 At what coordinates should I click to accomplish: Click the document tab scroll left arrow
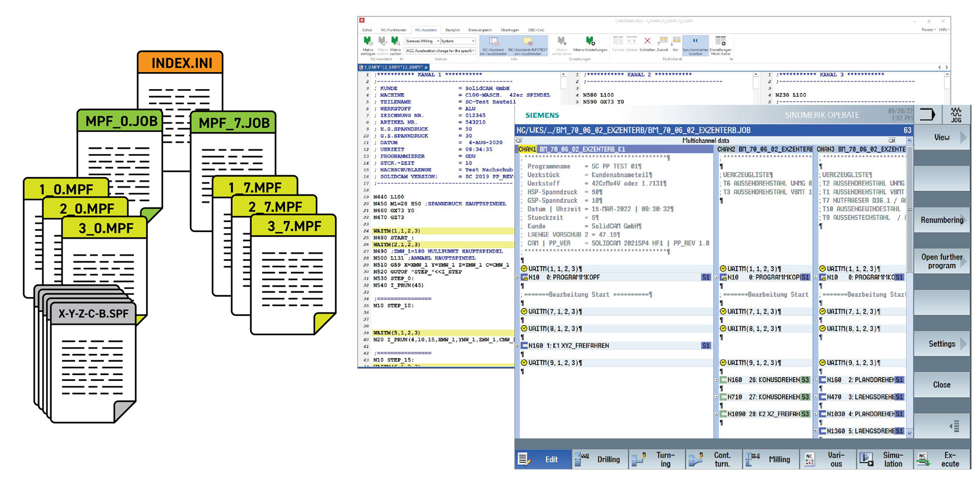point(940,67)
